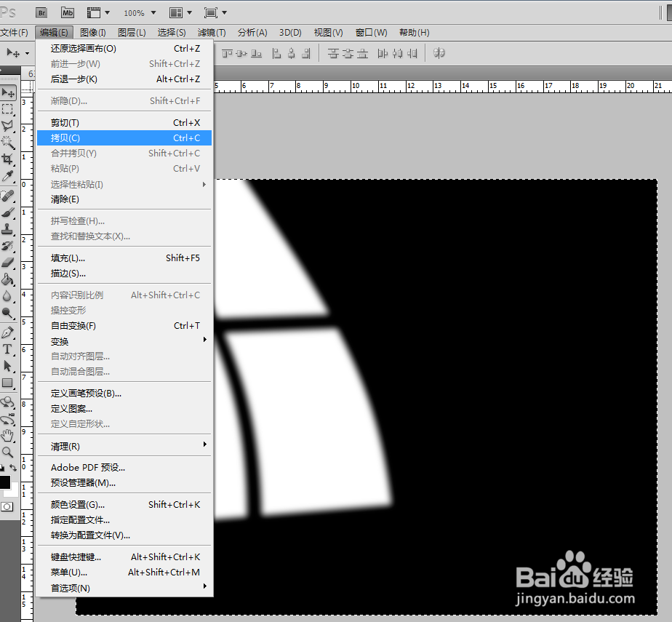The image size is (672, 622).
Task: Choose 填充(L)... menu entry
Action: [124, 258]
